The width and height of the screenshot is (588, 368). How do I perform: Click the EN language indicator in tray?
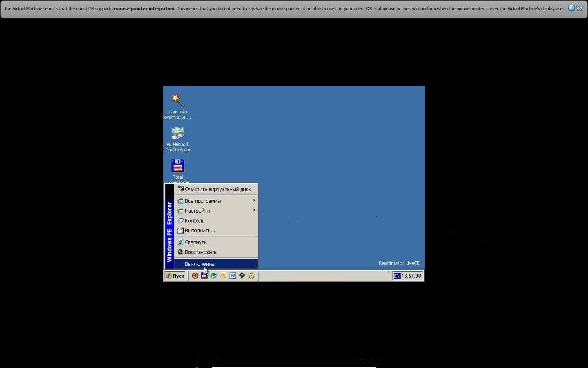(397, 276)
